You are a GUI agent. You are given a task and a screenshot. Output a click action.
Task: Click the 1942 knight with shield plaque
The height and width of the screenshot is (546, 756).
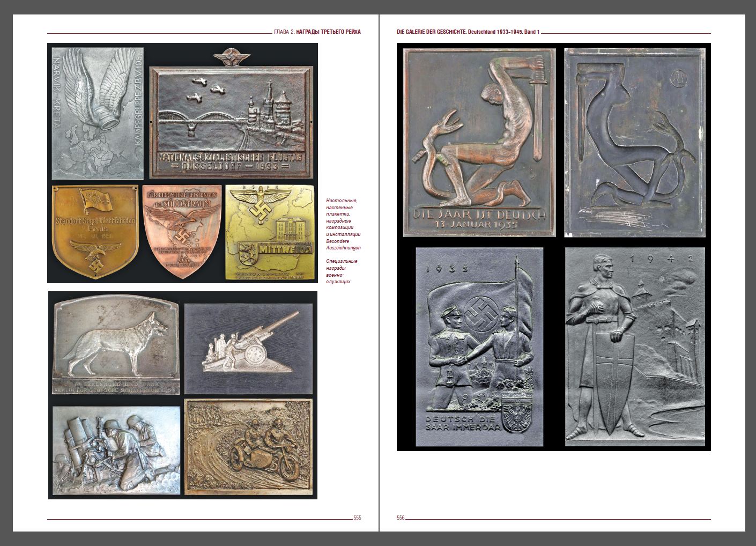click(635, 346)
